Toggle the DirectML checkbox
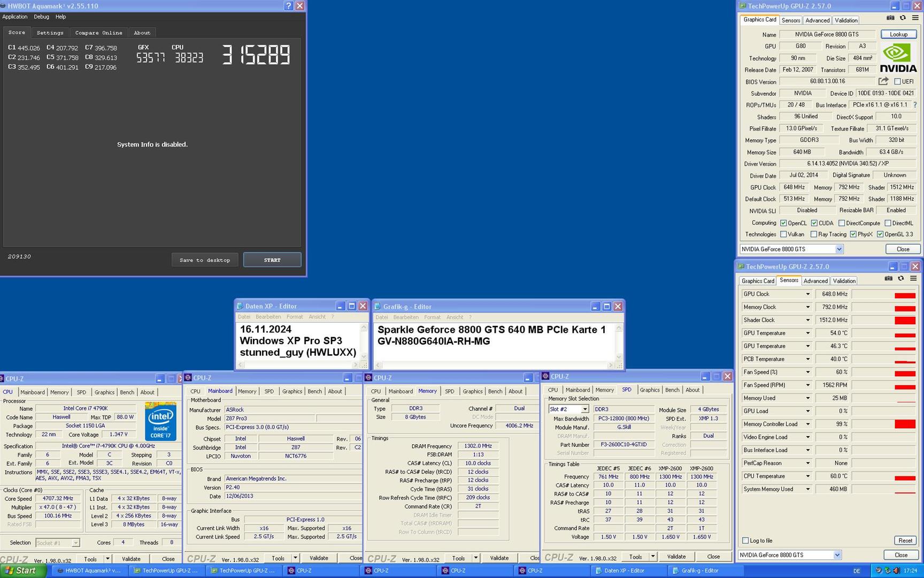The height and width of the screenshot is (578, 924). click(x=888, y=223)
